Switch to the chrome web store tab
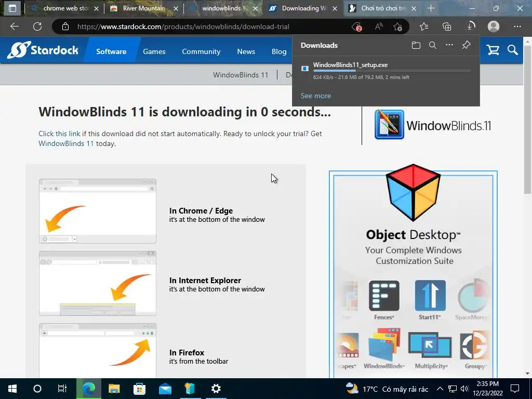 pyautogui.click(x=65, y=8)
